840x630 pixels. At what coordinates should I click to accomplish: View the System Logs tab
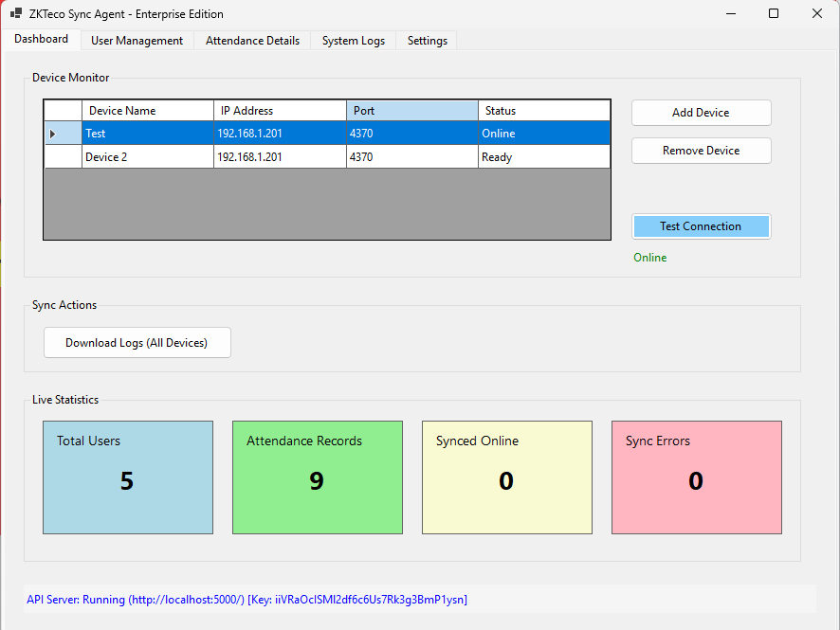tap(352, 41)
